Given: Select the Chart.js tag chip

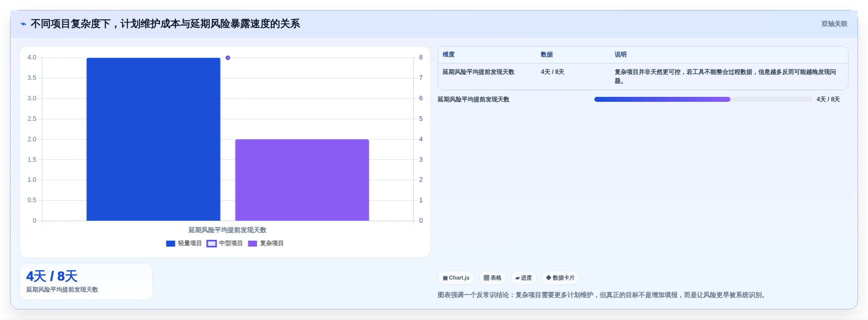Looking at the screenshot, I should pos(456,278).
